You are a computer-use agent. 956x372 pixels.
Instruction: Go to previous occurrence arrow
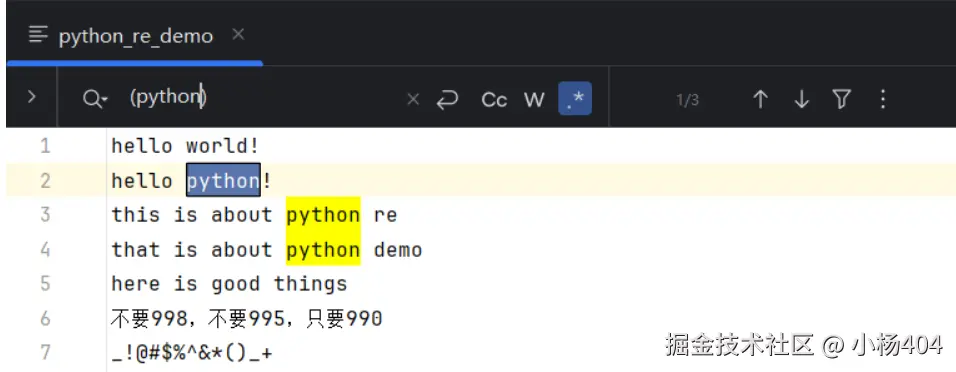pos(760,99)
